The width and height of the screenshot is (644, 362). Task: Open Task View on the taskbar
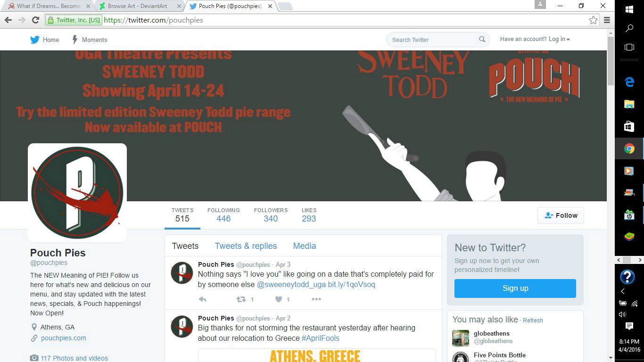pos(629,47)
